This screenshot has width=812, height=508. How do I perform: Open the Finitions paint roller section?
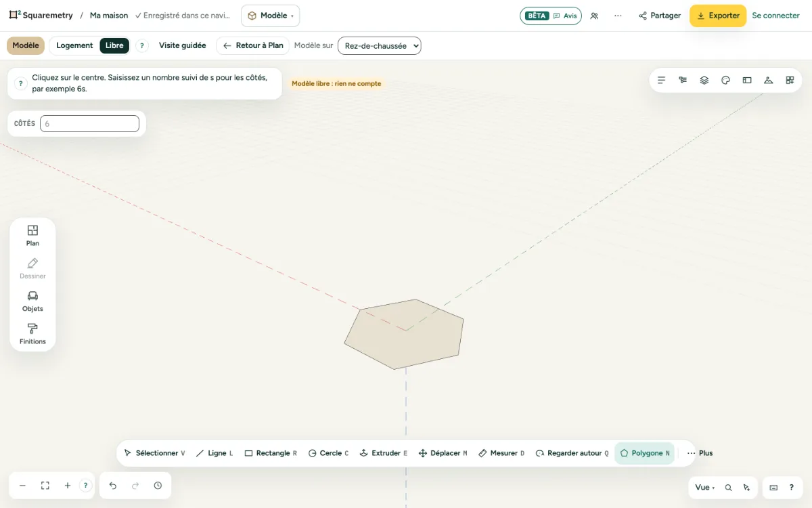click(32, 334)
